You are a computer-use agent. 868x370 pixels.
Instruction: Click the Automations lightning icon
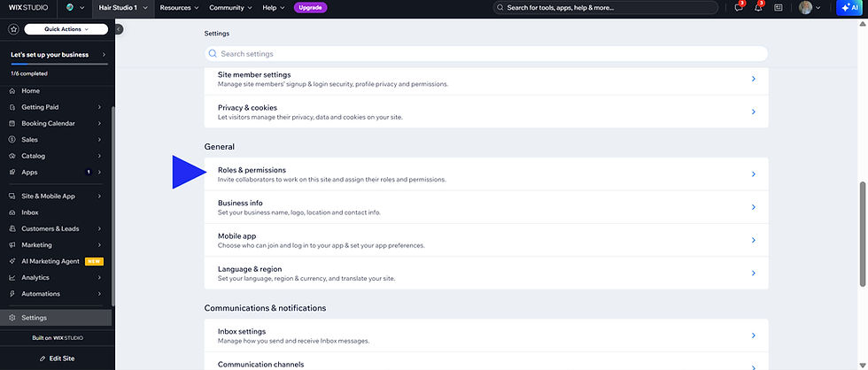[12, 294]
